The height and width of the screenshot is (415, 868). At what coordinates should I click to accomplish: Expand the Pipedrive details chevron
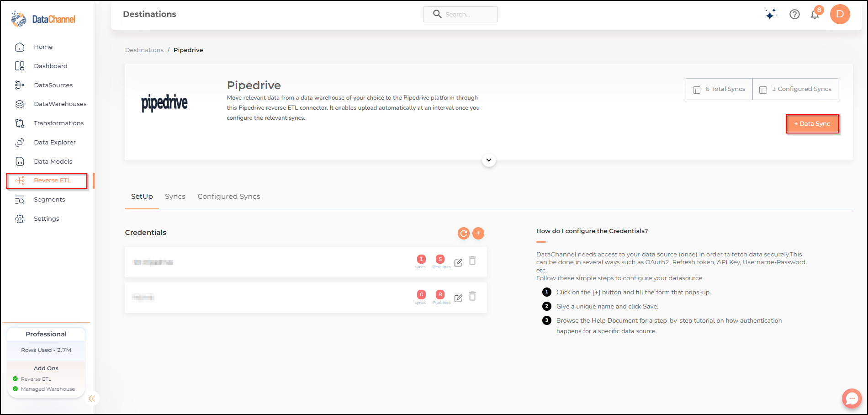click(489, 160)
